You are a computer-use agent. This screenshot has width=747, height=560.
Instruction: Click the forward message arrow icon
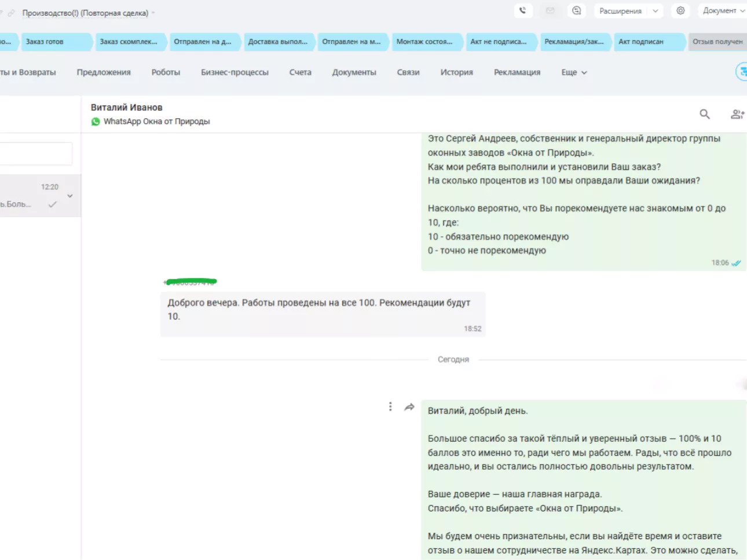point(409,407)
